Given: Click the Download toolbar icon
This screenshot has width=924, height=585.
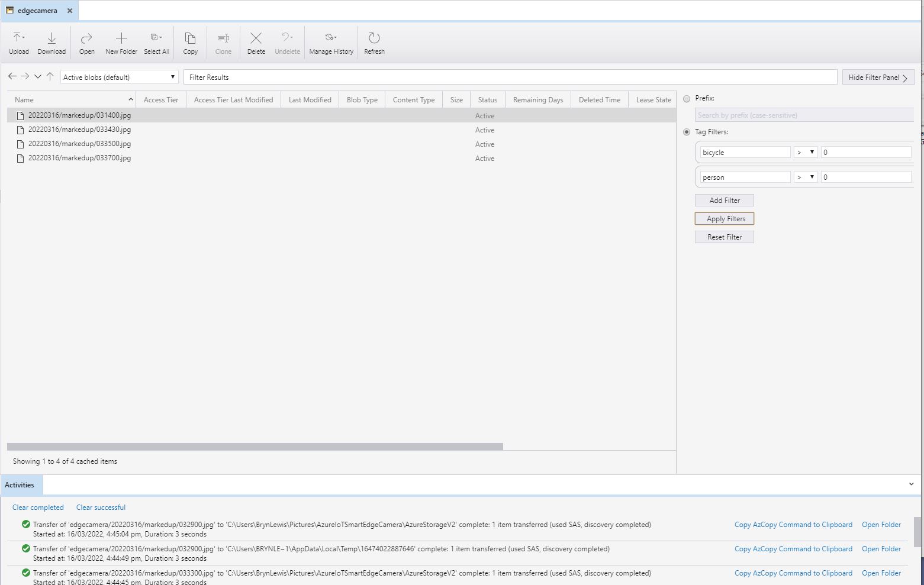Looking at the screenshot, I should 51,43.
